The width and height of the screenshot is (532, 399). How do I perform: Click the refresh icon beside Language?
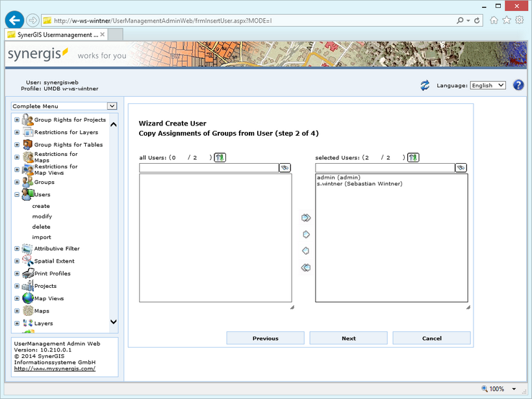click(x=425, y=84)
